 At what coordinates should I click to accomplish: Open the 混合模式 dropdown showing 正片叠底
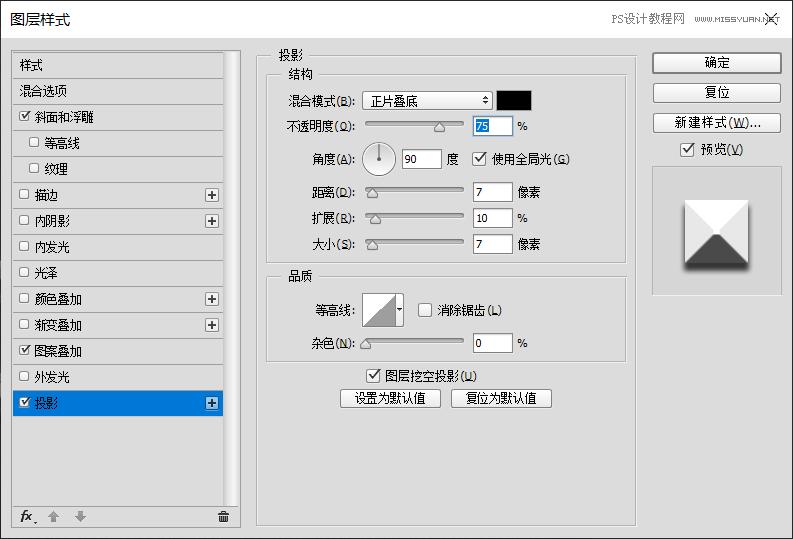click(x=428, y=101)
